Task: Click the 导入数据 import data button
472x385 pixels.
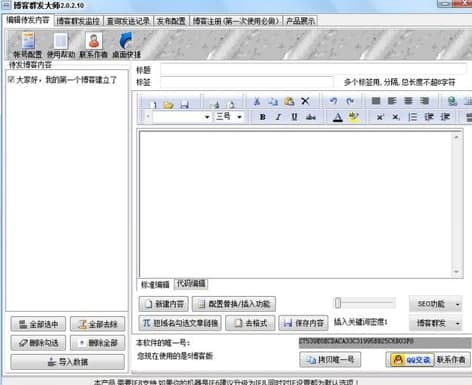Action: 68,362
